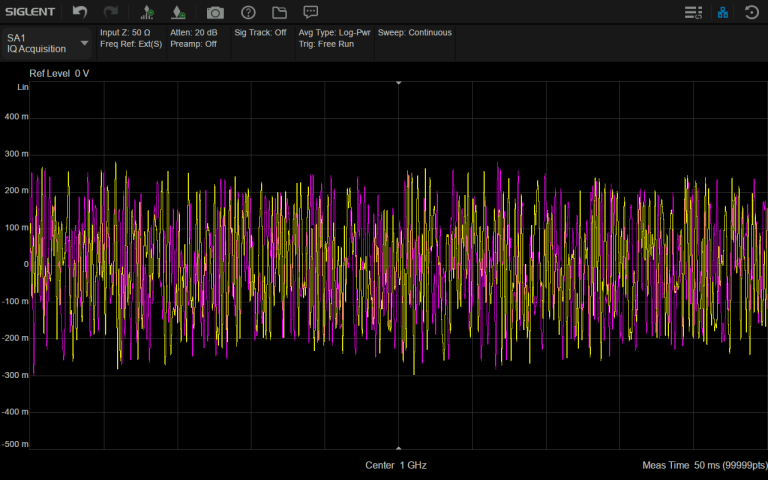
Task: Open the Avg Type and Trig panel
Action: coord(334,39)
